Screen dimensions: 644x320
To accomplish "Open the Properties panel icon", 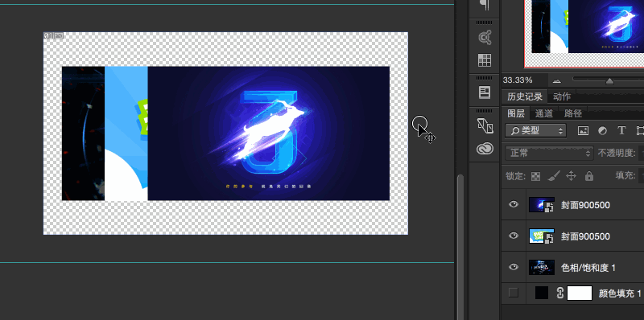I will pos(485,92).
